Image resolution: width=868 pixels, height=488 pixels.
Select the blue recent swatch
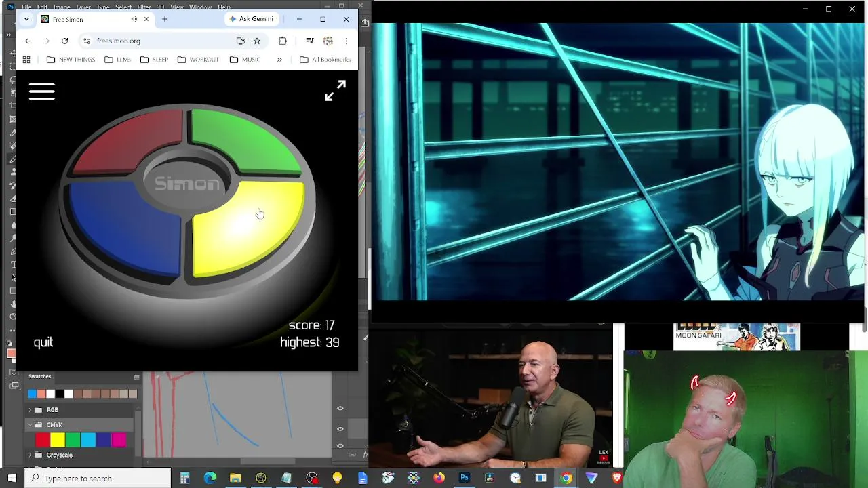(x=32, y=394)
